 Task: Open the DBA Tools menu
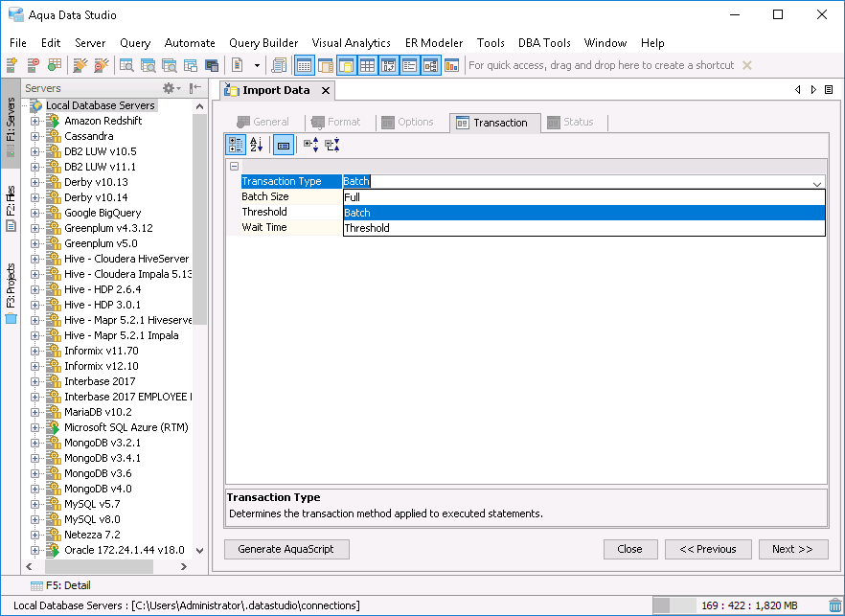coord(544,43)
